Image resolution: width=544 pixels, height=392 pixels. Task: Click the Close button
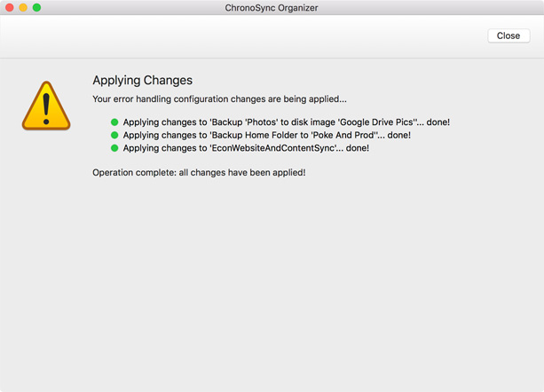(509, 35)
